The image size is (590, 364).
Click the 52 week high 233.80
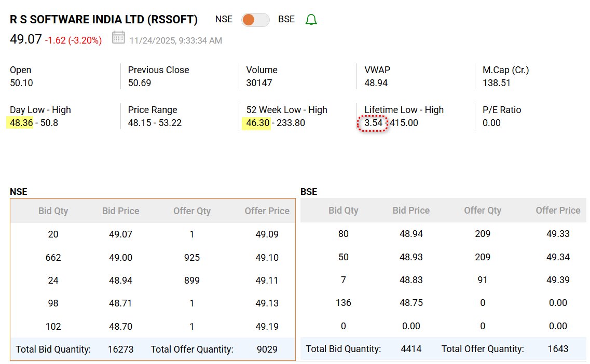point(291,123)
